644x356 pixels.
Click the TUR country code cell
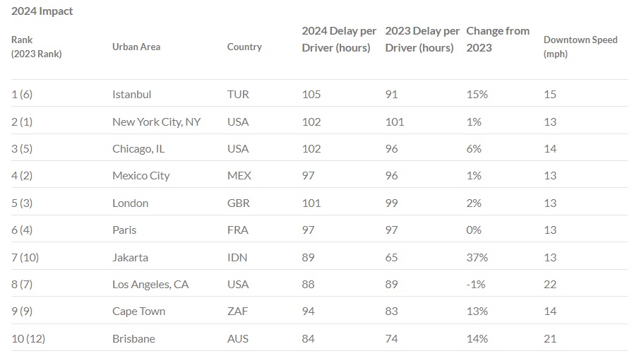coord(238,95)
